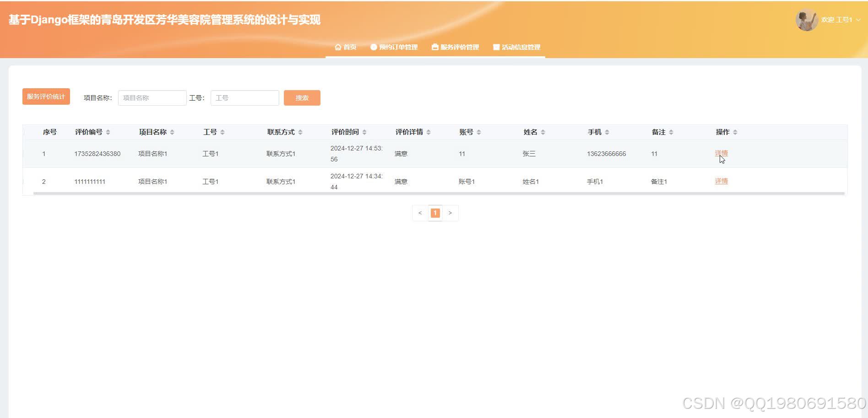Image resolution: width=868 pixels, height=418 pixels.
Task: Go to the next page in pagination
Action: pos(450,213)
